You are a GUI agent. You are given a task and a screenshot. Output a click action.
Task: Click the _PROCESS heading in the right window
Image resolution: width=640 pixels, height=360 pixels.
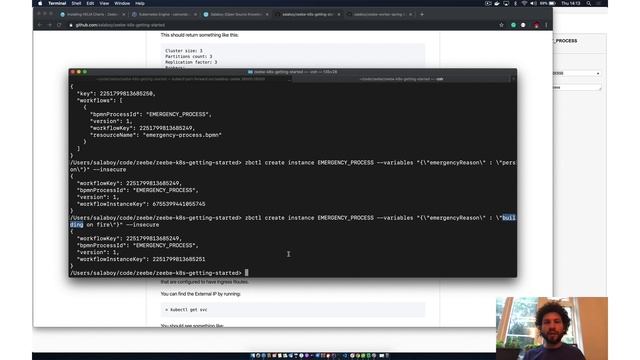tap(566, 41)
